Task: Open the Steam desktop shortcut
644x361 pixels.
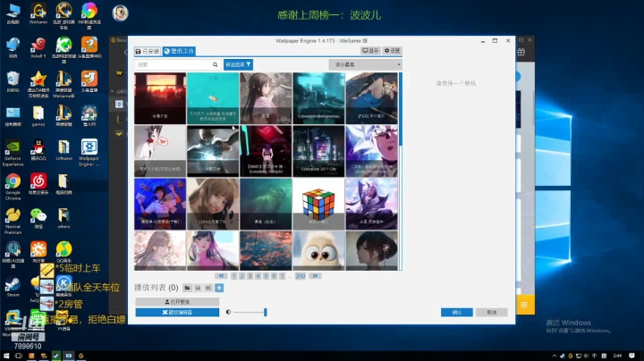Action: [13, 287]
